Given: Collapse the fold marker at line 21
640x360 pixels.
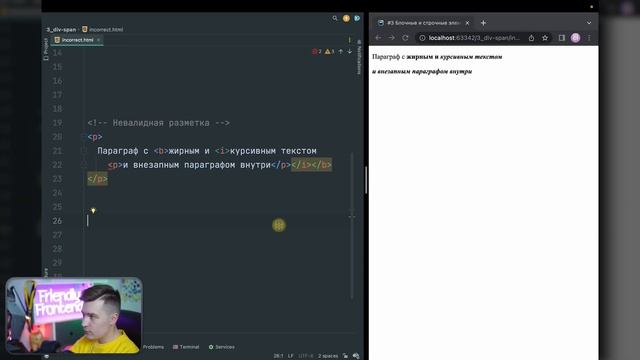Looking at the screenshot, I should coord(84,151).
